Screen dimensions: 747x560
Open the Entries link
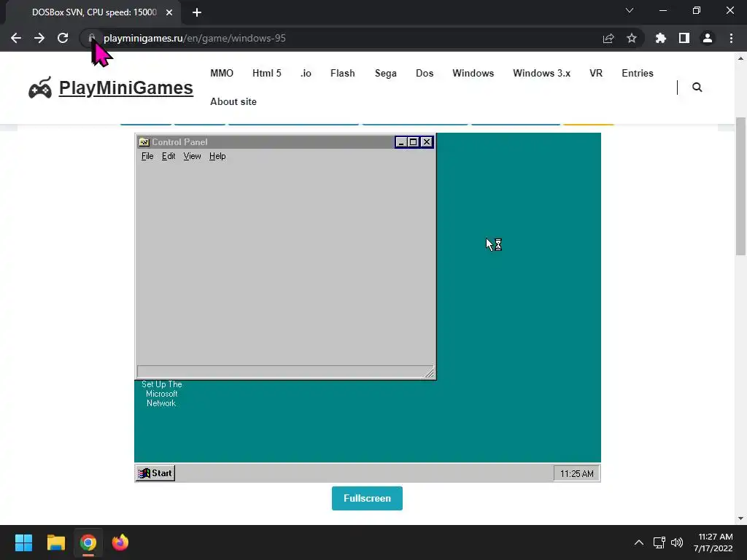[638, 74]
